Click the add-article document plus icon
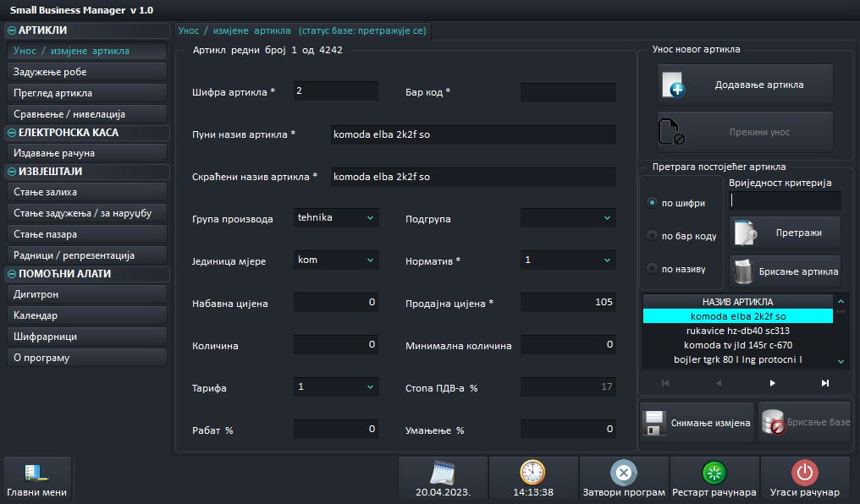 pos(673,85)
